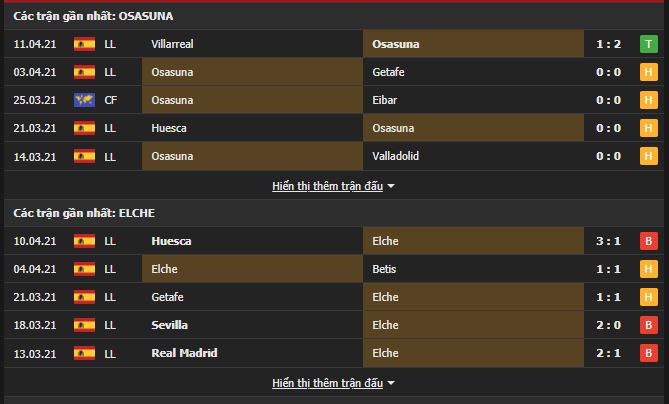The image size is (669, 404).
Task: Click CF competition label on Eibar row
Action: coord(111,100)
